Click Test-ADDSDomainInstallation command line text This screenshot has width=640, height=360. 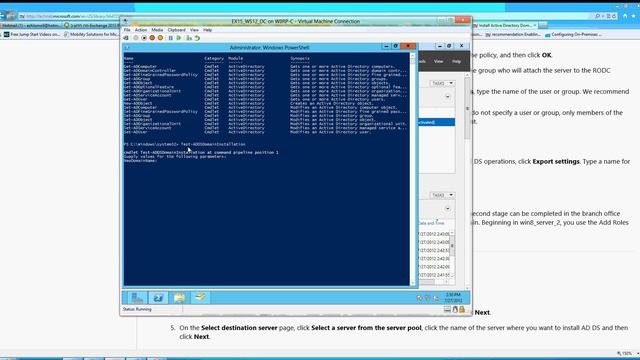[213, 144]
